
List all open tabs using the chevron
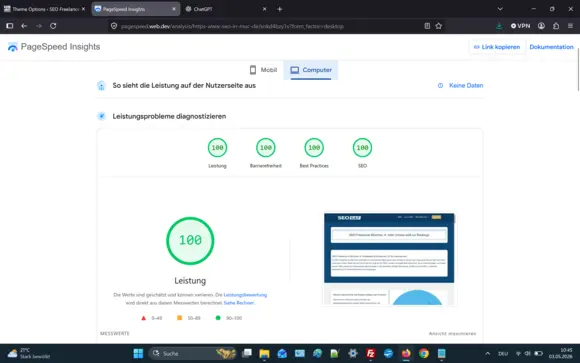pos(500,9)
